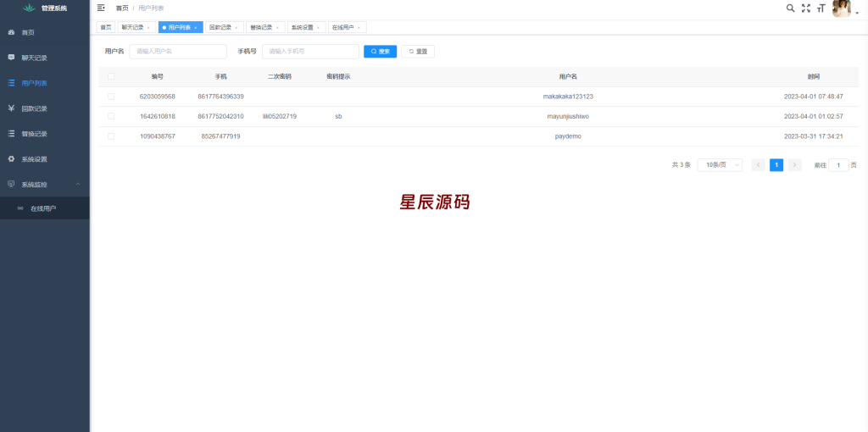Viewport: 868px width, 432px height.
Task: Click the ID cell 1090438767
Action: click(x=157, y=136)
